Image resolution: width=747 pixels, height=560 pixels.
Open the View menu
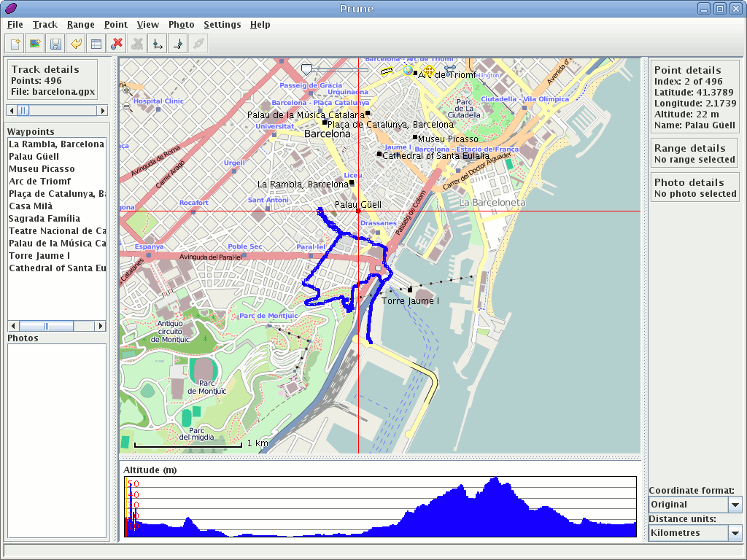(148, 25)
